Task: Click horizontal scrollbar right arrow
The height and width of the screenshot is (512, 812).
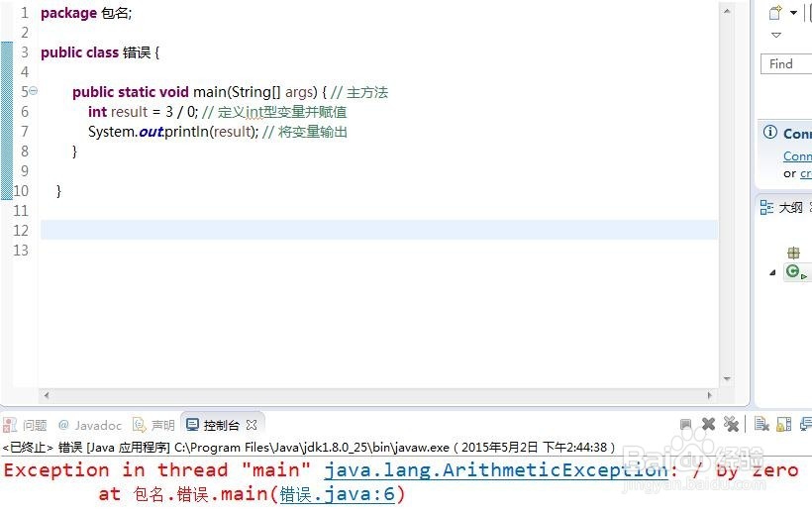Action: click(709, 395)
